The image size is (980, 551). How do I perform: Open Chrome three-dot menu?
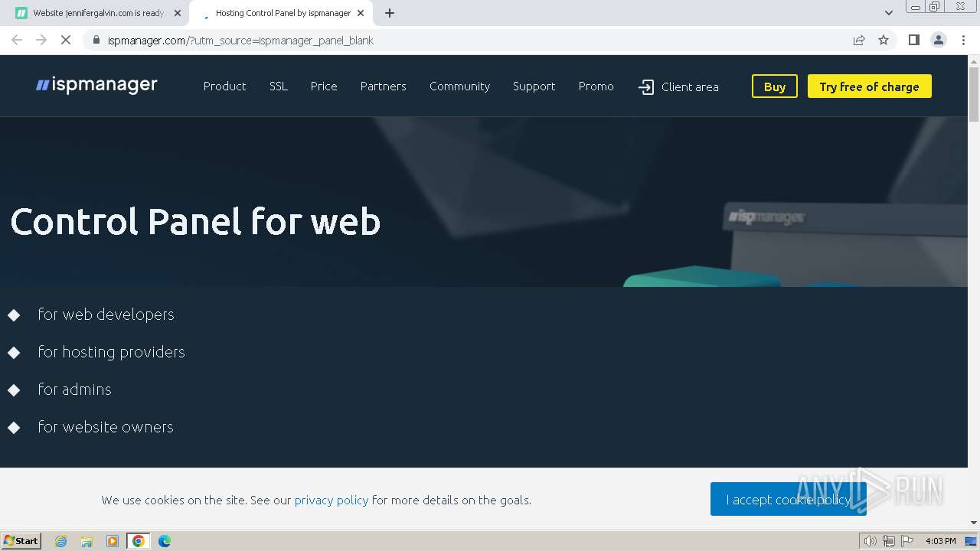[x=963, y=40]
